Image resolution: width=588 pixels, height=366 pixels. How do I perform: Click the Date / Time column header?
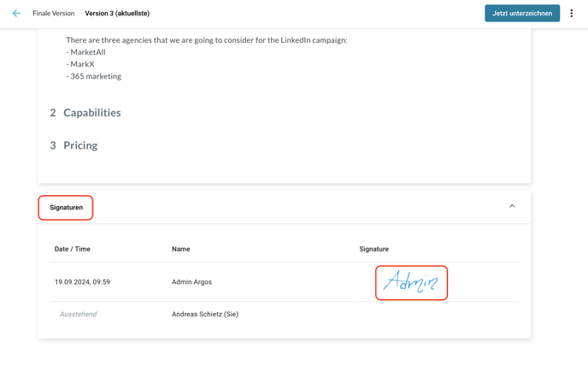pos(73,249)
